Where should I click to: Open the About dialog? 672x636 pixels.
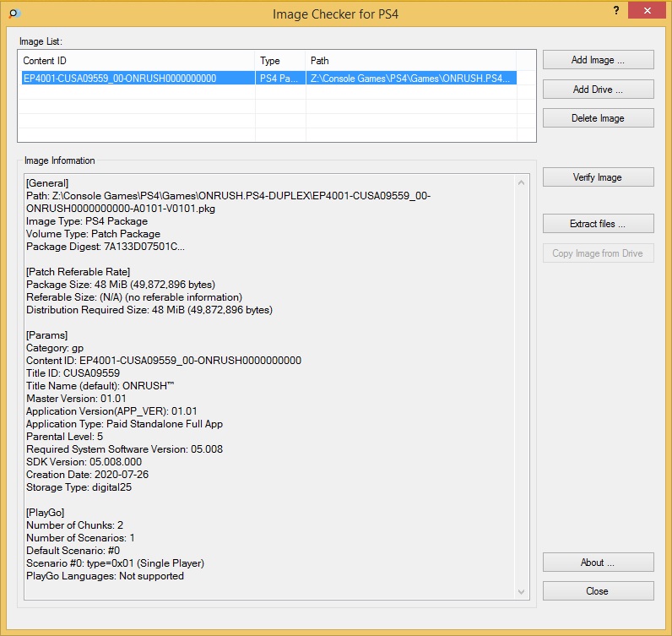tap(598, 563)
